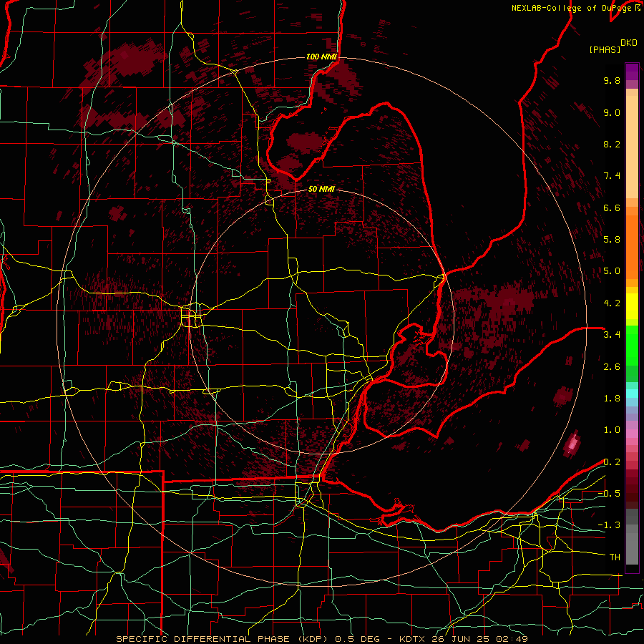Image resolution: width=644 pixels, height=644 pixels.
Task: Pick the cyan segment of the color bar
Action: pos(632,394)
